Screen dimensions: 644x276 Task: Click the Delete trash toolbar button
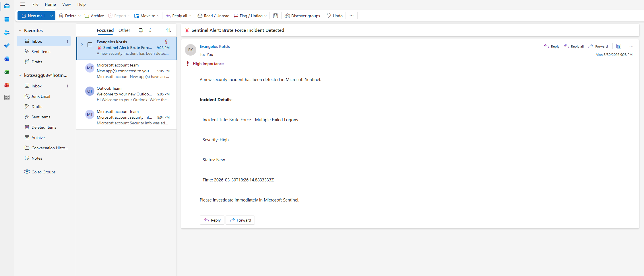point(68,16)
